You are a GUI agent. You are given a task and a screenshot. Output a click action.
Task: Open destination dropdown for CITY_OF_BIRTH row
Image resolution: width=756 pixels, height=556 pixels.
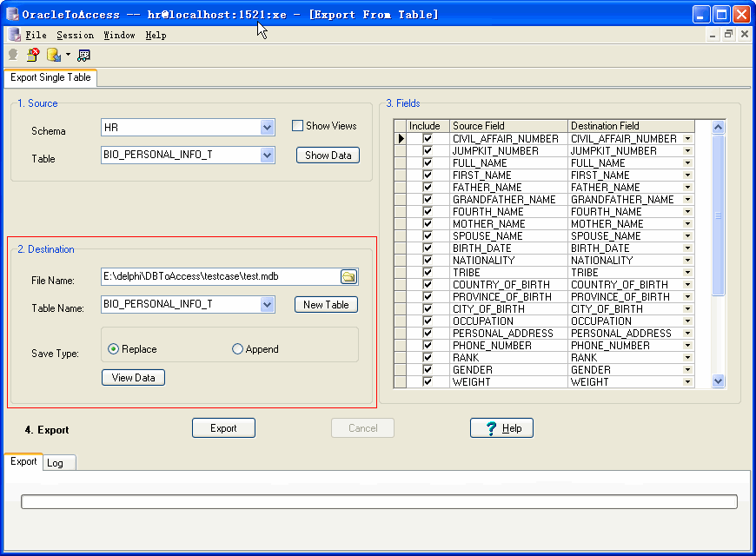tap(688, 309)
